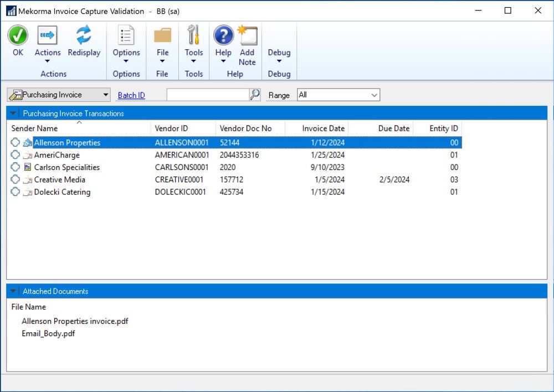554x392 pixels.
Task: Click the green OK checkmark icon
Action: 18,36
